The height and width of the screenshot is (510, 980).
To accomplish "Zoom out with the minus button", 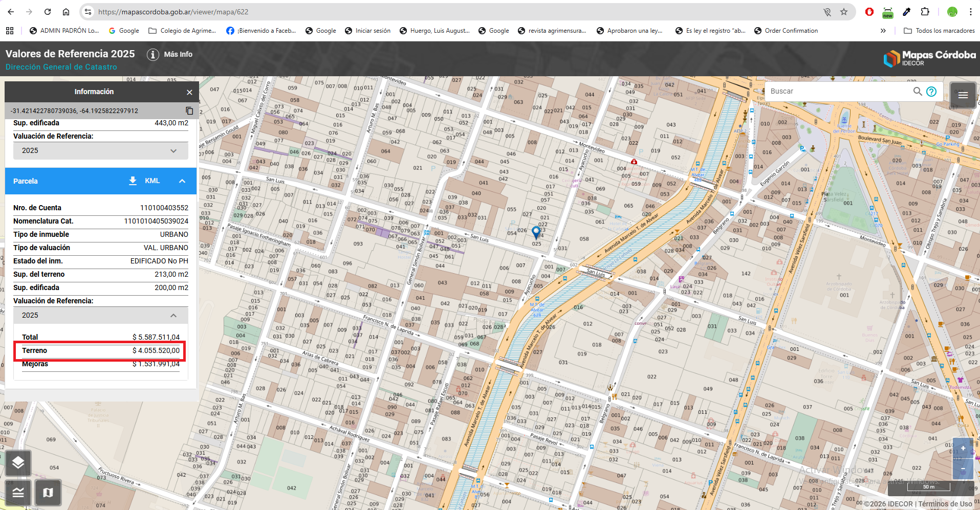I will (963, 469).
